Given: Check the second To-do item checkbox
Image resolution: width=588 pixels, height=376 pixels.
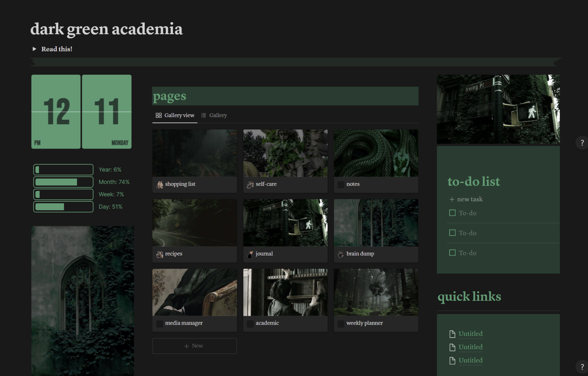Looking at the screenshot, I should pos(452,233).
